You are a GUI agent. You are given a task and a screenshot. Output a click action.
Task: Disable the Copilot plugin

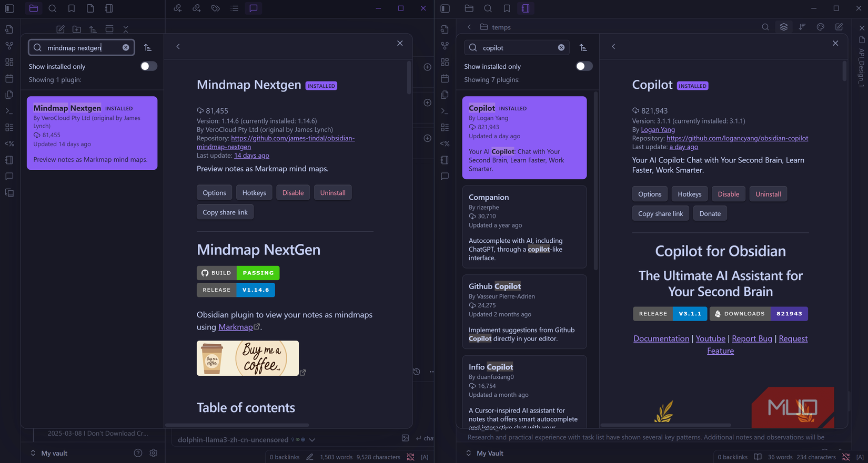729,194
